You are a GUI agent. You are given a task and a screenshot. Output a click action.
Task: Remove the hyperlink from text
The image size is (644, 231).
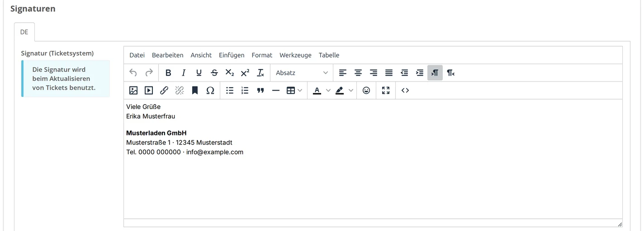[x=180, y=90]
